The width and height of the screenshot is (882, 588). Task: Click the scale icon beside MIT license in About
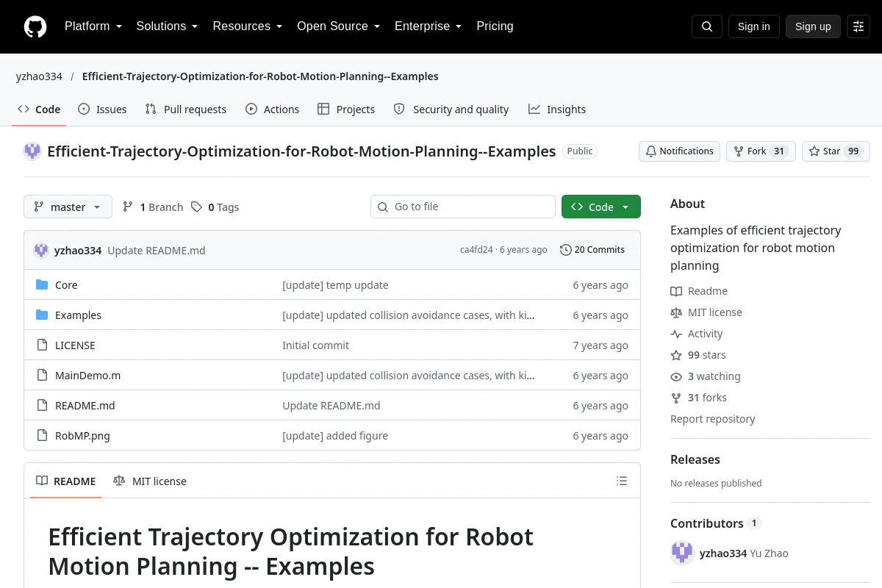[676, 312]
